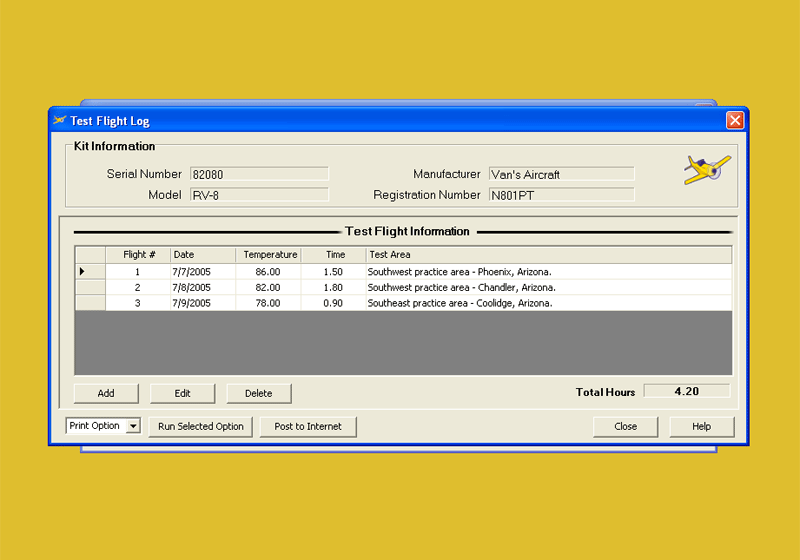Click Run Selected Option button
This screenshot has height=560, width=800.
tap(201, 426)
